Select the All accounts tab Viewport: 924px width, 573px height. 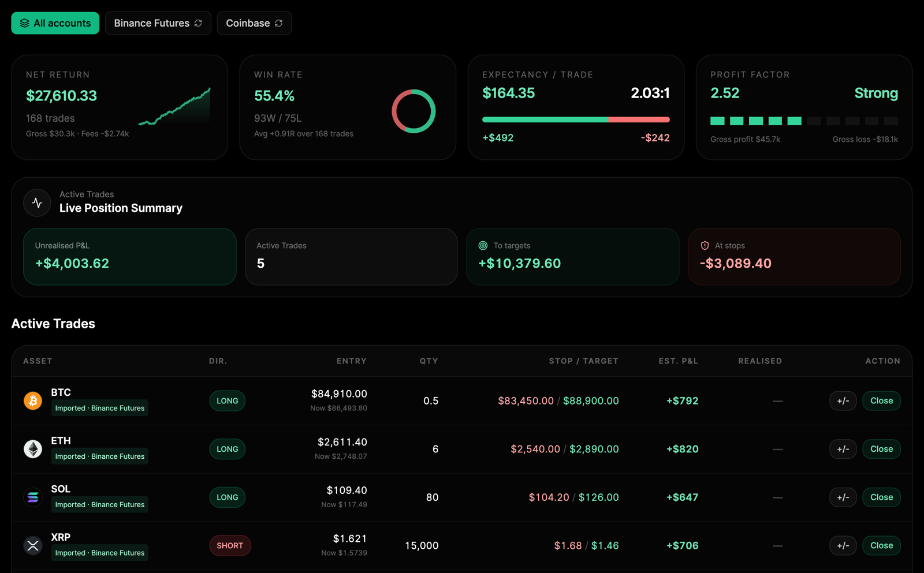tap(55, 23)
